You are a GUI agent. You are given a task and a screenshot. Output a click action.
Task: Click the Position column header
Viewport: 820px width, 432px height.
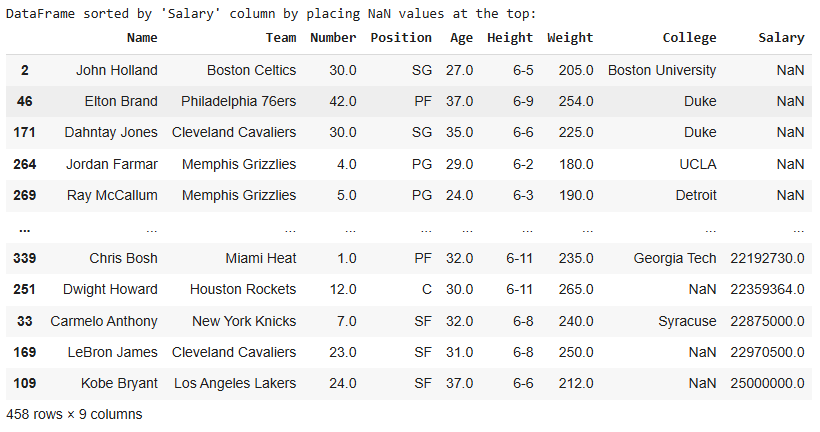[401, 38]
